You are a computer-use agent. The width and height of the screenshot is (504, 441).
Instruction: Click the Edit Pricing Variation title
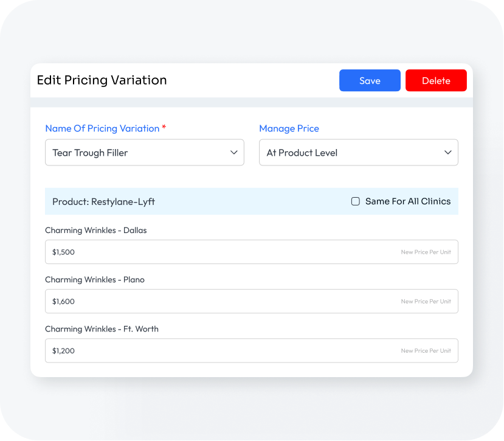(x=102, y=80)
